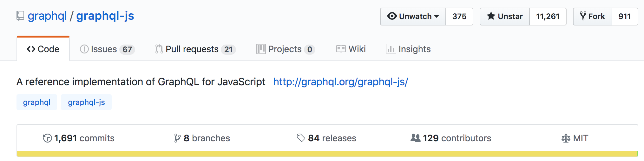
Task: Open the Wiki tab
Action: pyautogui.click(x=351, y=49)
